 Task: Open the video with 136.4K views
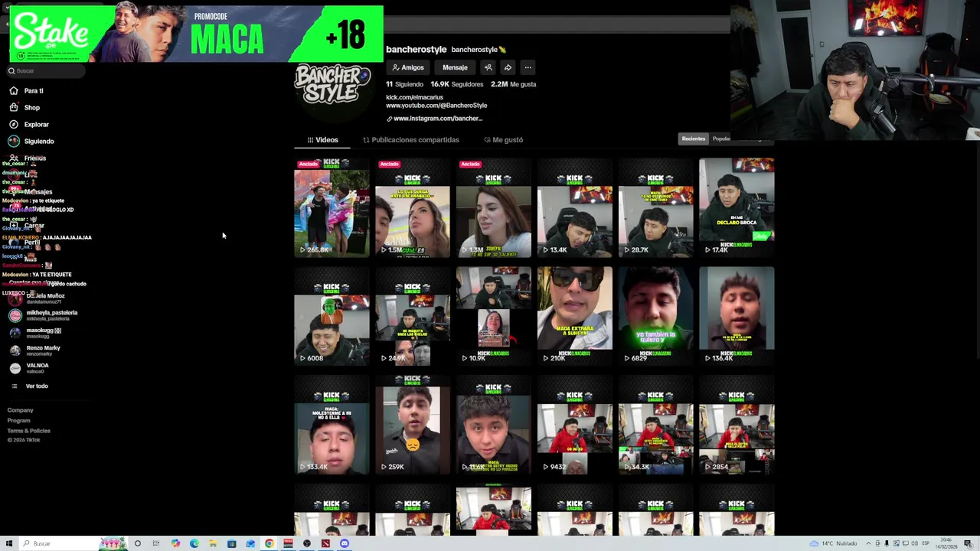pos(737,316)
